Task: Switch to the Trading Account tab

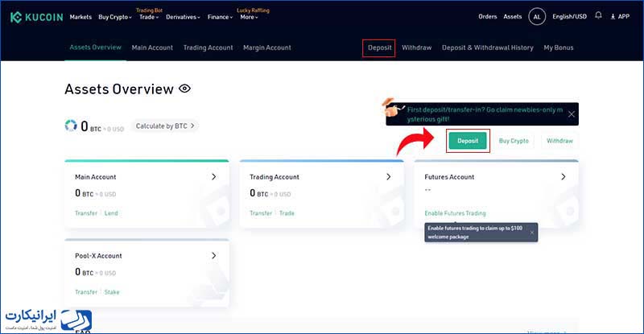Action: pyautogui.click(x=208, y=47)
